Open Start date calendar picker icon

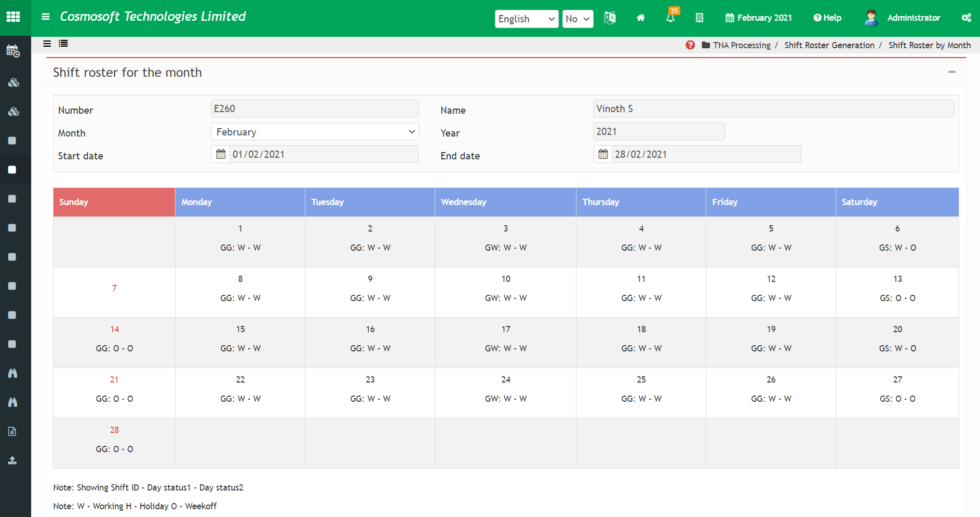pyautogui.click(x=221, y=154)
